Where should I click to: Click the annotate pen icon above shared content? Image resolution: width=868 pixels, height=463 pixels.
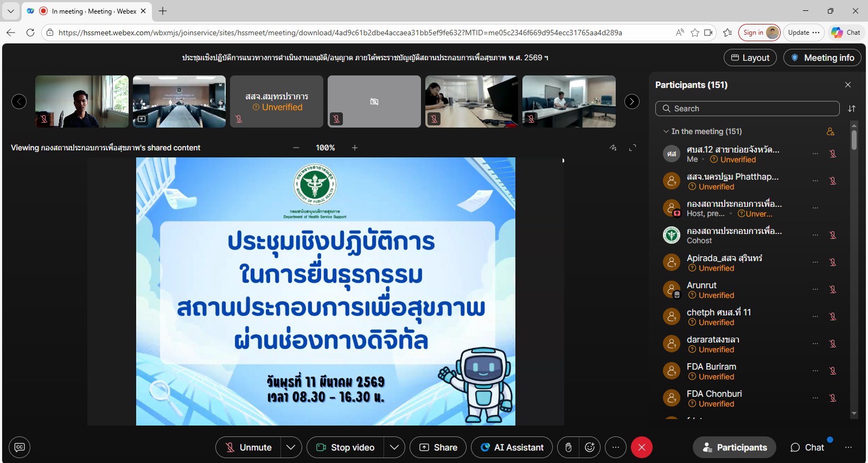pyautogui.click(x=613, y=148)
